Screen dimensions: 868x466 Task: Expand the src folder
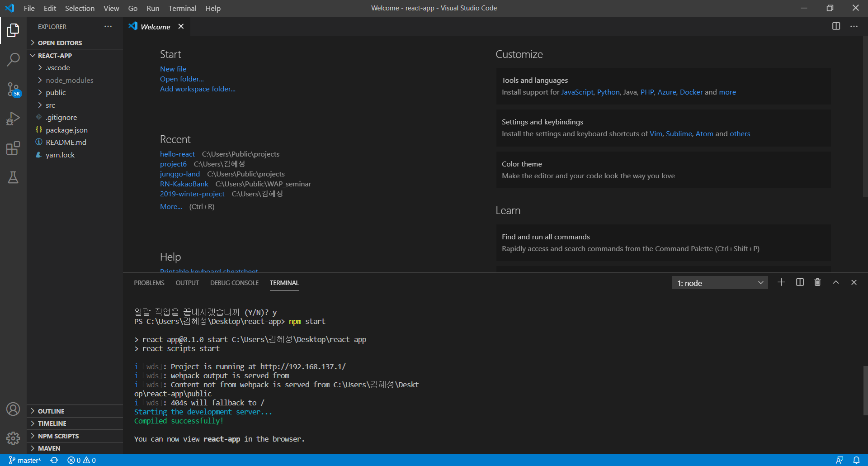click(x=75, y=105)
